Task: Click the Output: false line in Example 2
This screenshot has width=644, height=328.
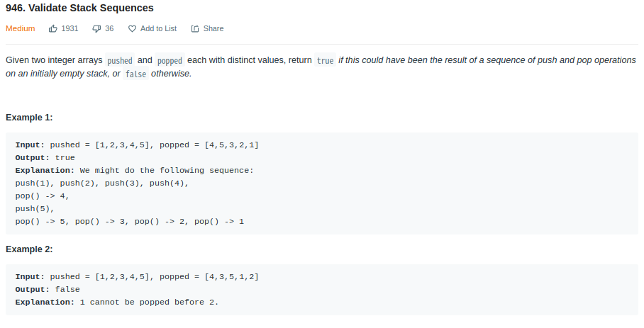Action: point(48,290)
